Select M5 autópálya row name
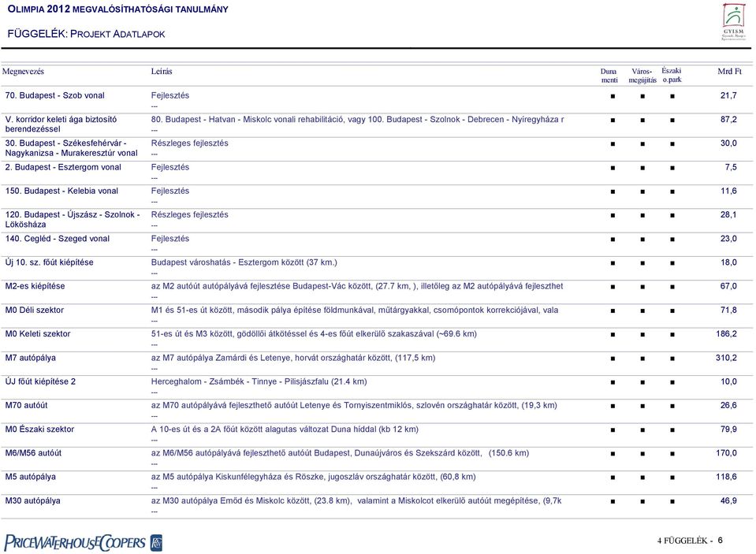 (31, 477)
